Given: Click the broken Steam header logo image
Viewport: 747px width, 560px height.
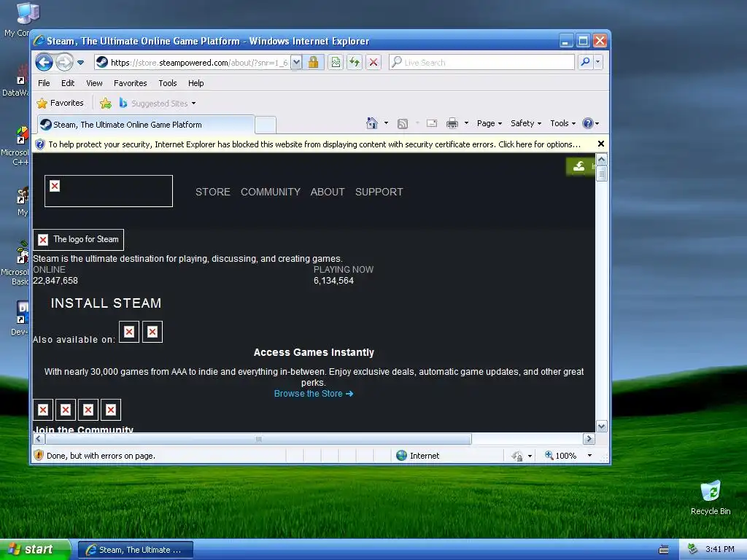Looking at the screenshot, I should 109,191.
